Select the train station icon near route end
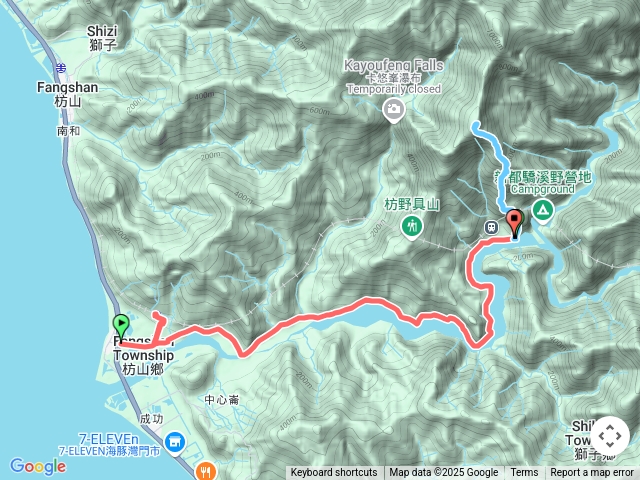 [x=491, y=227]
